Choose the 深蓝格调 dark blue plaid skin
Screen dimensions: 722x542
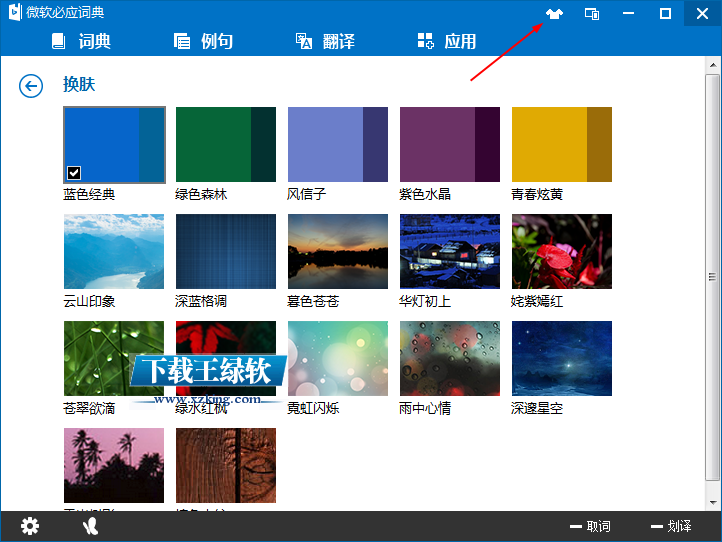pos(226,251)
